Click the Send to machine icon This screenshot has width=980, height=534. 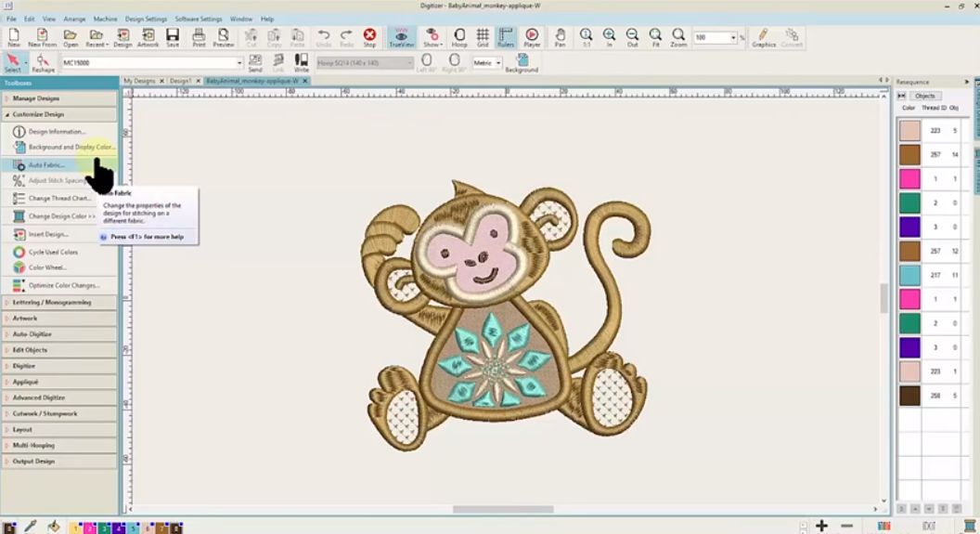pyautogui.click(x=255, y=62)
